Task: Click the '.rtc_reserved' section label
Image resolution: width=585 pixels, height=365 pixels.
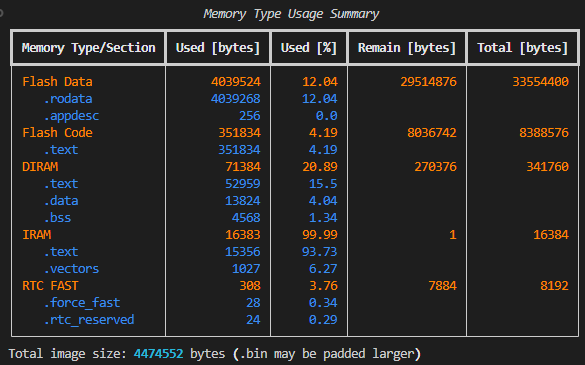Action: [89, 320]
